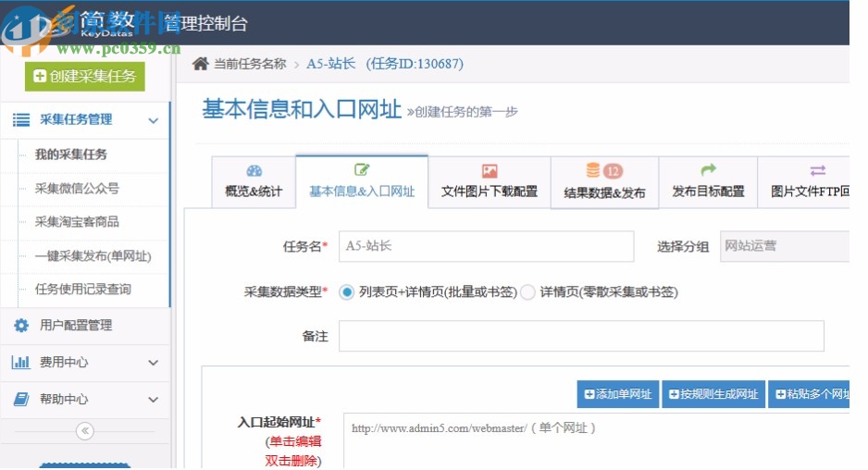Switch to the 发布目标配置 tab
Viewport: 868px width, 470px height.
pyautogui.click(x=708, y=182)
